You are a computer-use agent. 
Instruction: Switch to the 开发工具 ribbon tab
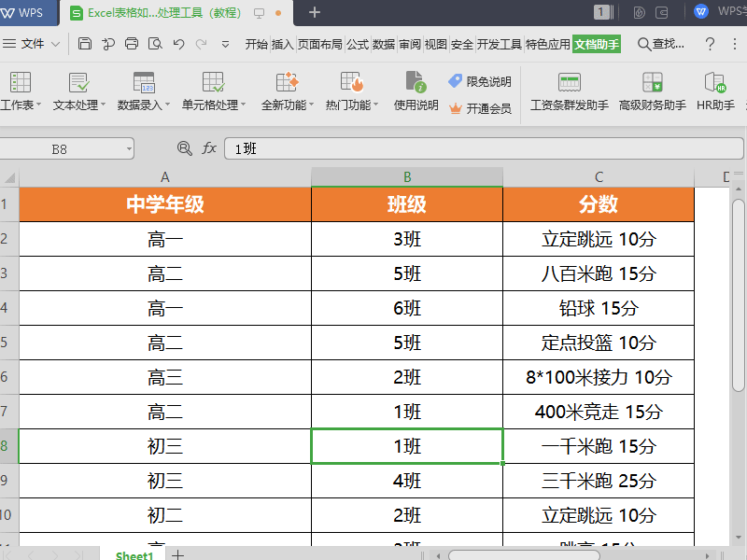click(500, 44)
